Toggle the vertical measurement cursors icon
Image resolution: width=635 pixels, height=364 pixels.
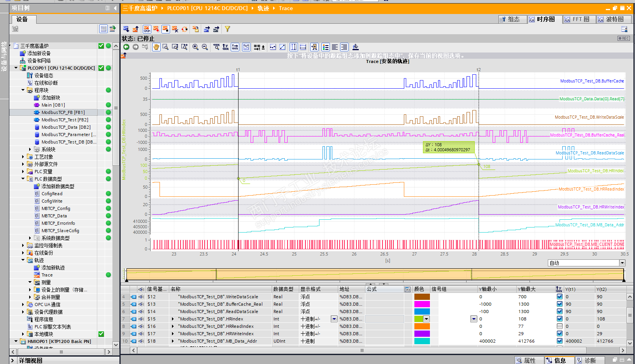pyautogui.click(x=294, y=47)
